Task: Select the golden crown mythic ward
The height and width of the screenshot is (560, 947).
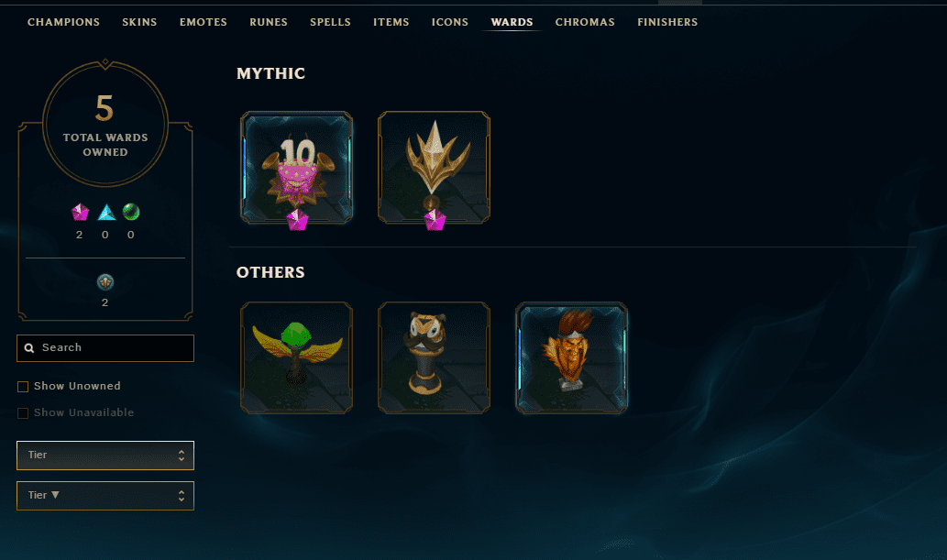Action: pyautogui.click(x=434, y=168)
